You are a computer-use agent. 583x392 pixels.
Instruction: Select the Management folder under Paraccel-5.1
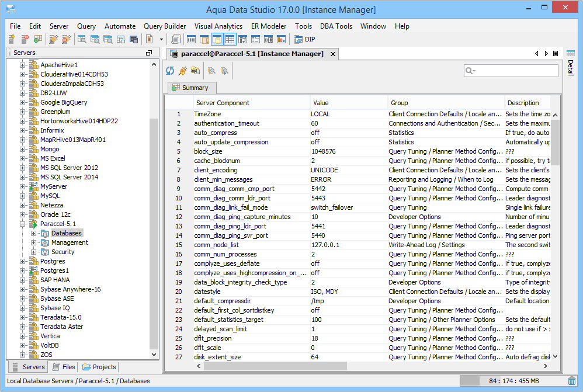pos(70,242)
